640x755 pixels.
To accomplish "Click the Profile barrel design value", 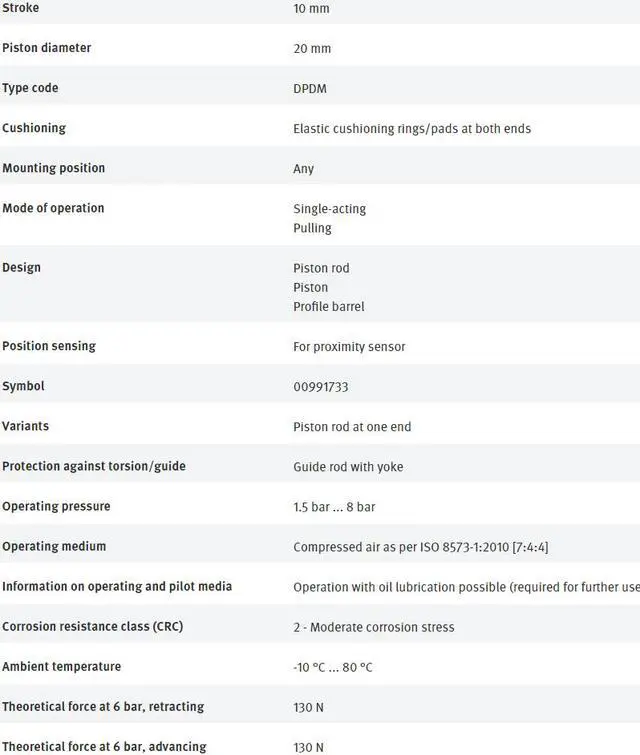I will (329, 307).
